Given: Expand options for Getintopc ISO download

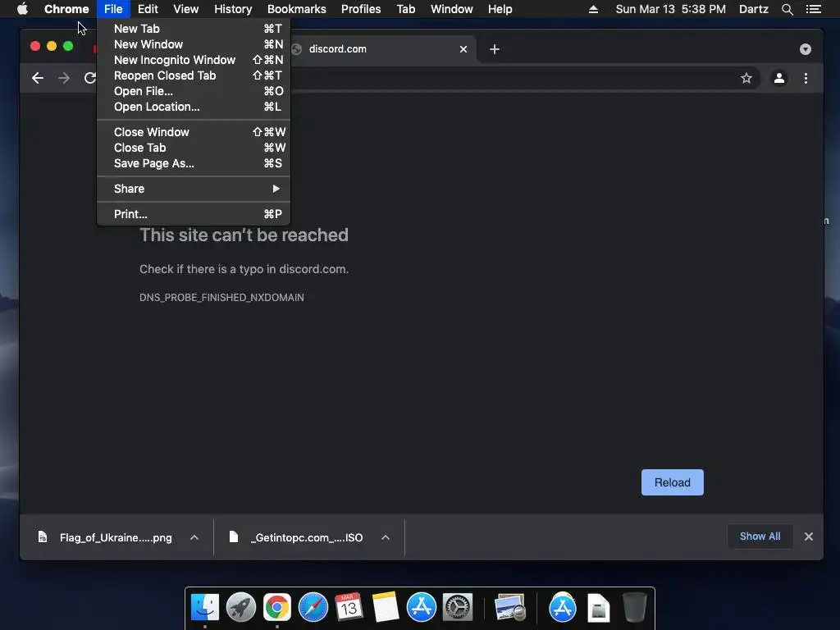Looking at the screenshot, I should pos(386,537).
